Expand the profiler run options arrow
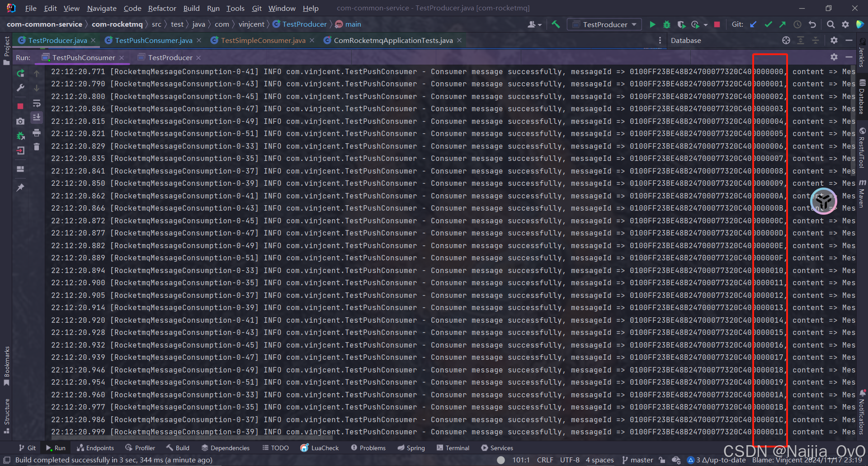Screen dimensions: 868x466 coord(705,25)
